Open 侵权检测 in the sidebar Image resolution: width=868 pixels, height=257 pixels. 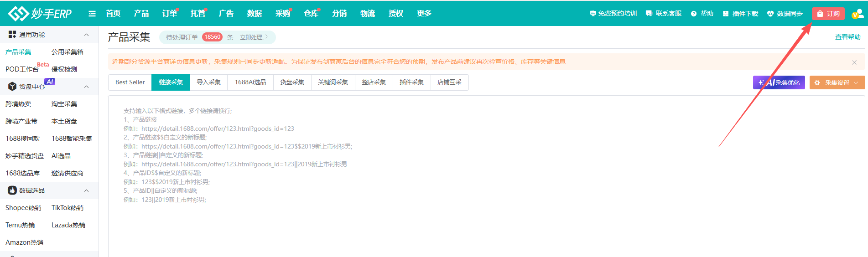(64, 69)
